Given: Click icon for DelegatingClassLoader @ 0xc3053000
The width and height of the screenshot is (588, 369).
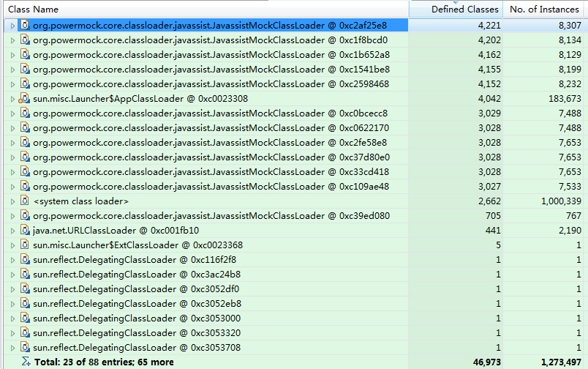Looking at the screenshot, I should pyautogui.click(x=25, y=318).
